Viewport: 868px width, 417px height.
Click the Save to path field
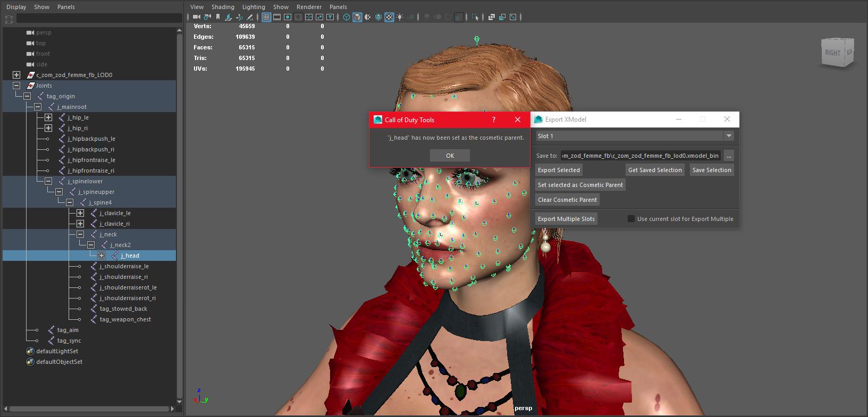pyautogui.click(x=641, y=156)
